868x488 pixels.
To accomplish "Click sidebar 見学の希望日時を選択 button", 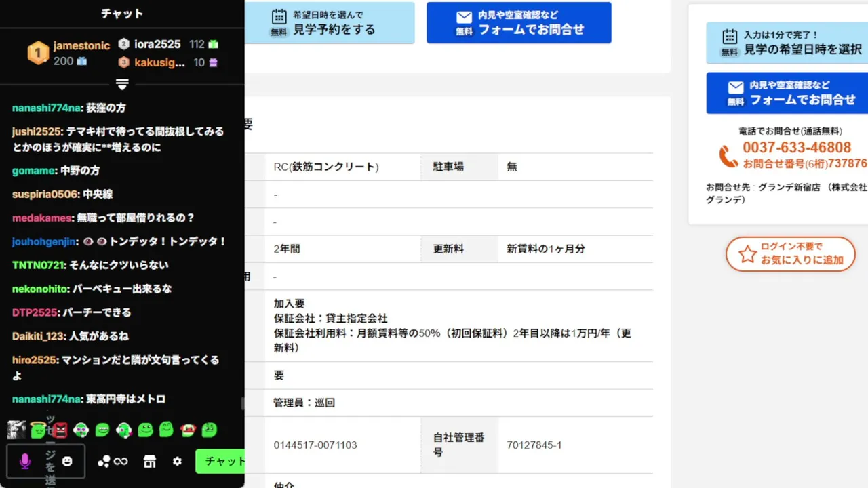I will 787,43.
